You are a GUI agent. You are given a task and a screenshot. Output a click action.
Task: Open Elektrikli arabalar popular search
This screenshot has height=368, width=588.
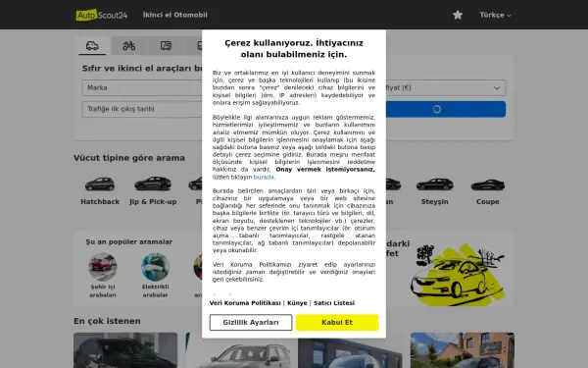(155, 275)
